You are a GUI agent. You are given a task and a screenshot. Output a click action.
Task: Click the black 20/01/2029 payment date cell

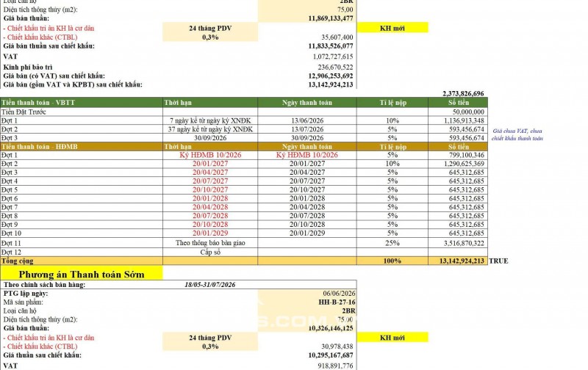pyautogui.click(x=307, y=233)
